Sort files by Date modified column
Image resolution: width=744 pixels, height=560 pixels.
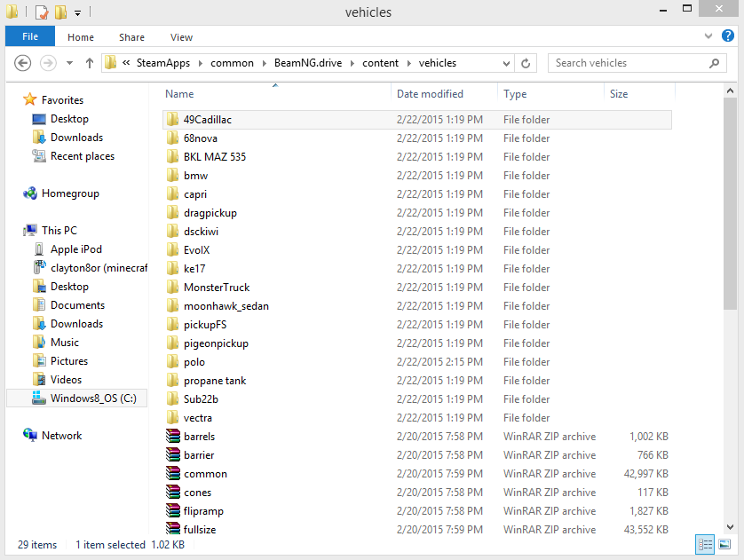pyautogui.click(x=430, y=94)
